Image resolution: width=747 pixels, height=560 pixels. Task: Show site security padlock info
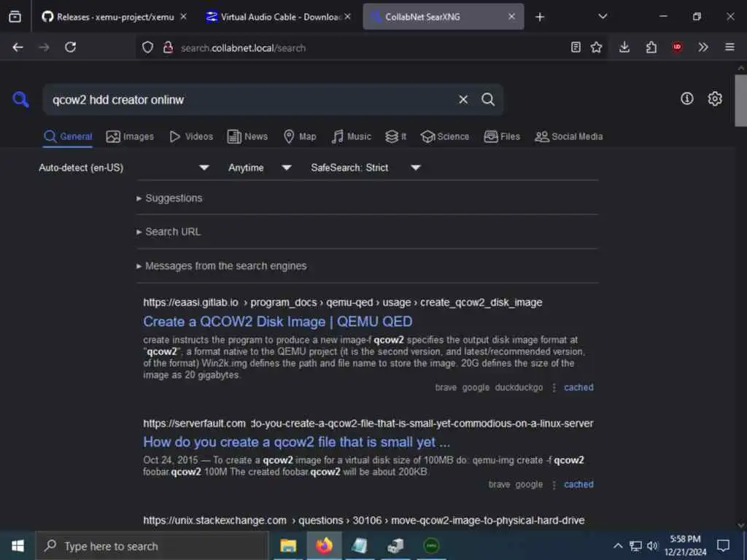pos(168,47)
